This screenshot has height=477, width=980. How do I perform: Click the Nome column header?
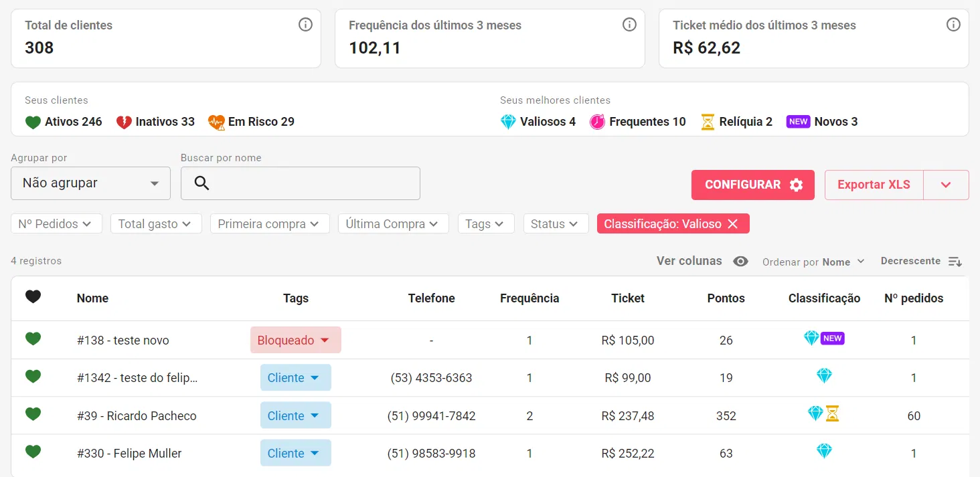pyautogui.click(x=92, y=298)
